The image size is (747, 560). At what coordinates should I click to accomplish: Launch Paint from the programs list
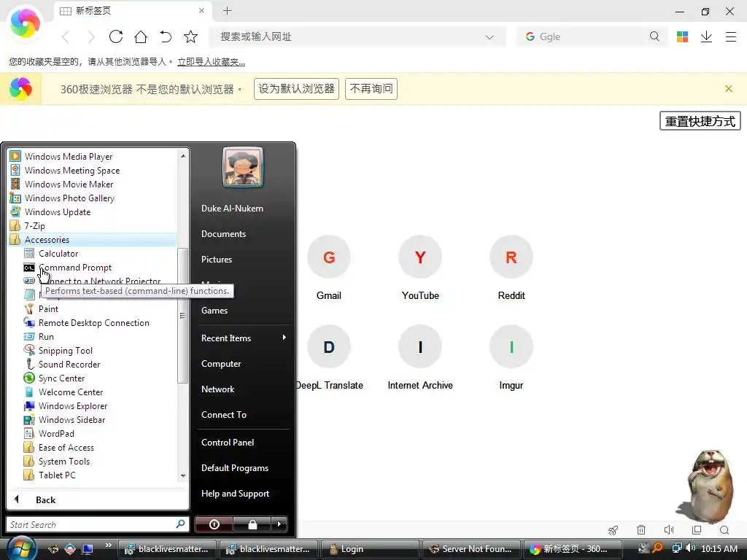tap(99, 309)
